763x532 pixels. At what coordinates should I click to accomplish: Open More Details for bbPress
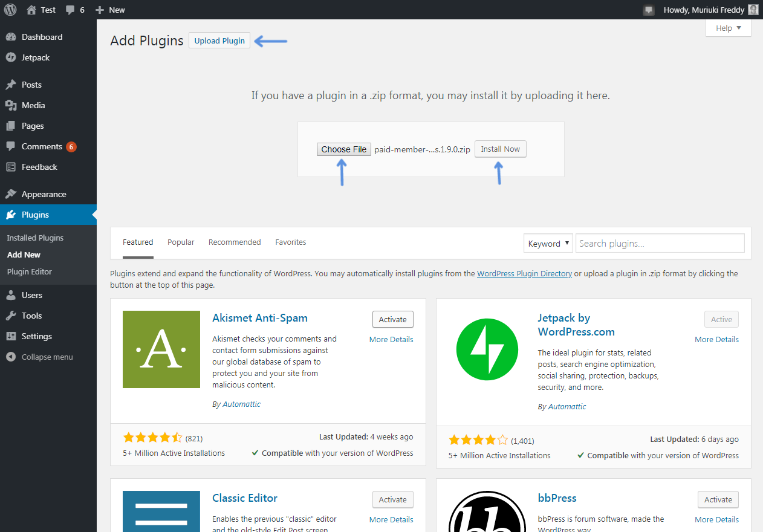pos(716,519)
